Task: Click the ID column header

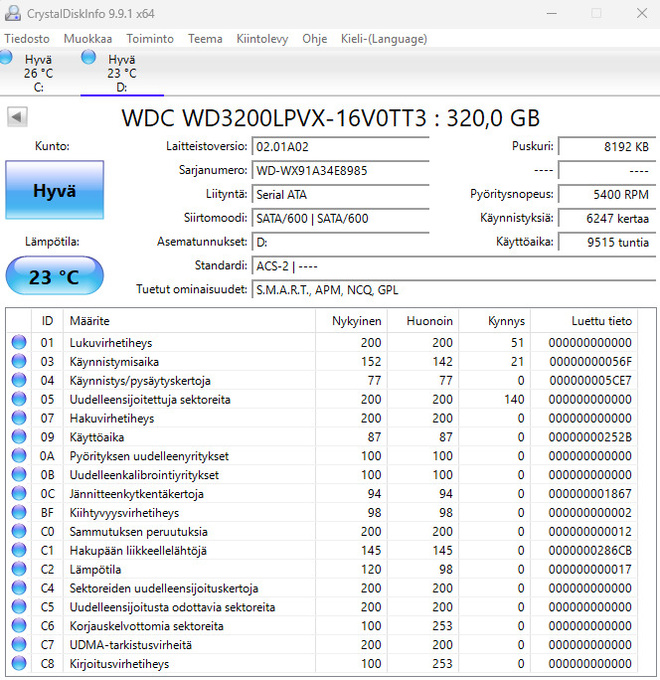Action: (x=47, y=321)
